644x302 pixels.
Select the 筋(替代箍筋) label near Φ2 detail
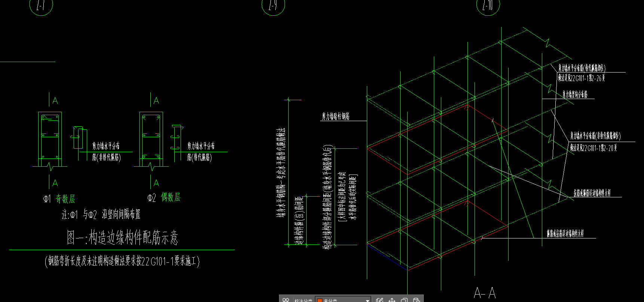coord(200,157)
